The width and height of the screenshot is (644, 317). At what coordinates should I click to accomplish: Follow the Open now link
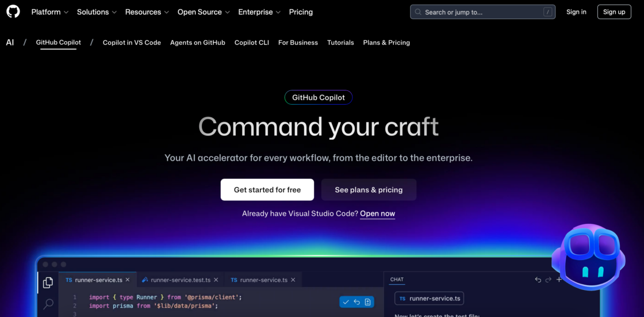coord(377,214)
